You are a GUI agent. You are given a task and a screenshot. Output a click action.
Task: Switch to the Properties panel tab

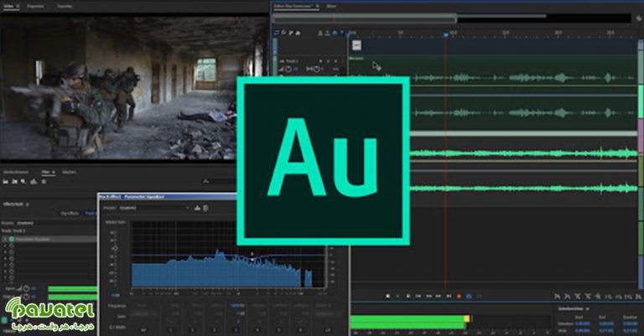(35, 6)
